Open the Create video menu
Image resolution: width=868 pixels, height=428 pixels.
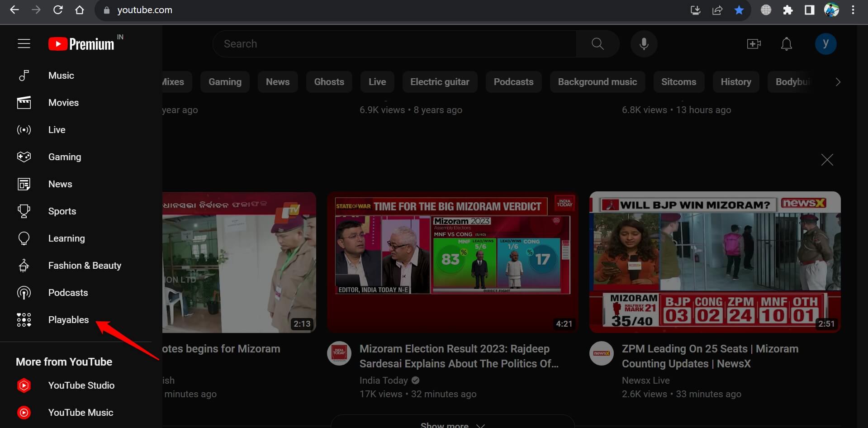coord(754,44)
